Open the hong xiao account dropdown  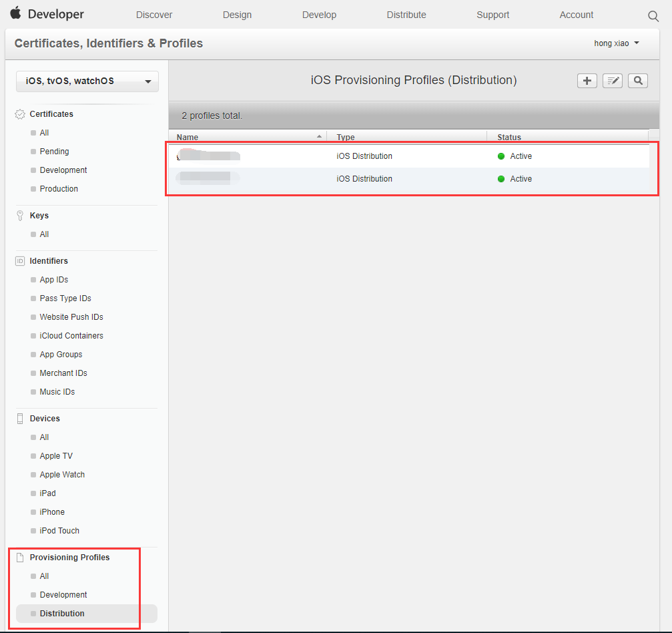[617, 43]
